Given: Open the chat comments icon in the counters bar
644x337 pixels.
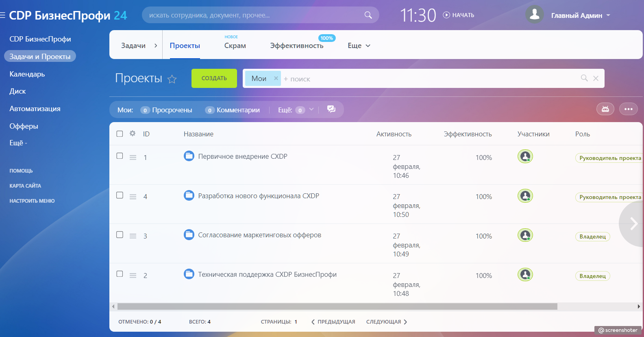Looking at the screenshot, I should point(331,109).
